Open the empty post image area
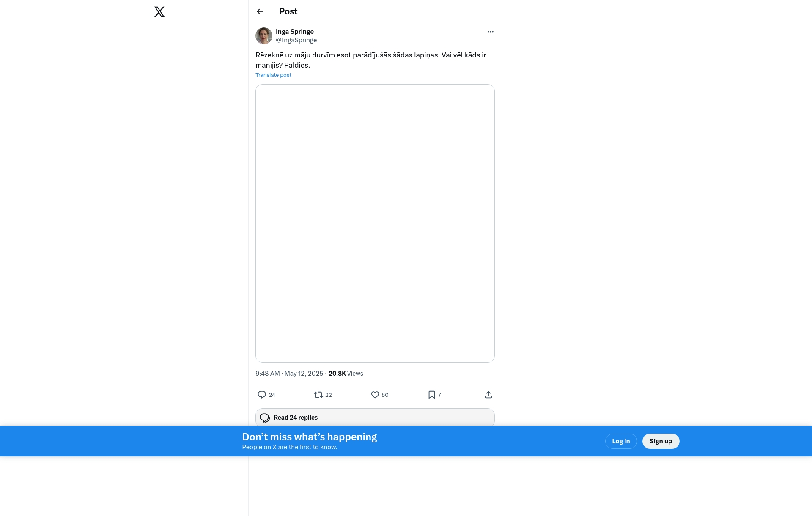This screenshot has width=812, height=516. click(x=375, y=223)
